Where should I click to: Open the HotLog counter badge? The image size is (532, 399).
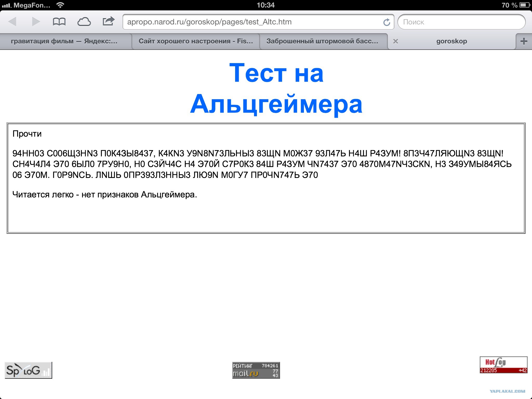[503, 365]
